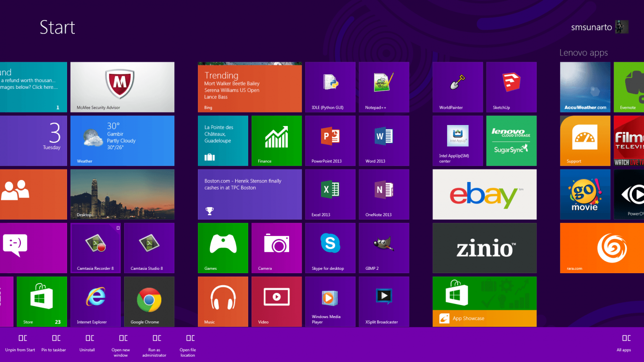Open the ebay tile
The image size is (644, 362).
484,195
